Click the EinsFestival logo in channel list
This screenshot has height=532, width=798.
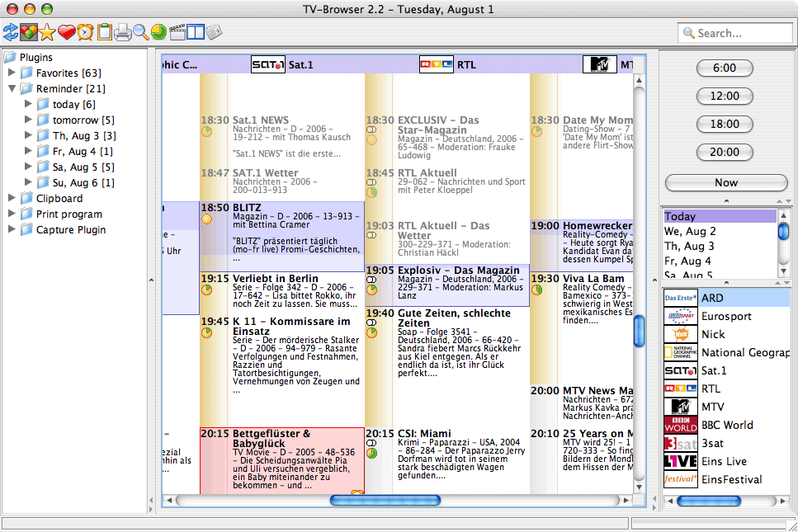tap(681, 479)
